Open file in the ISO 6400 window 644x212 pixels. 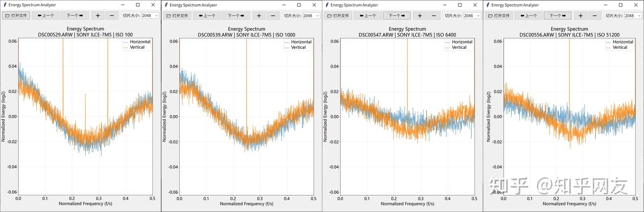click(338, 15)
